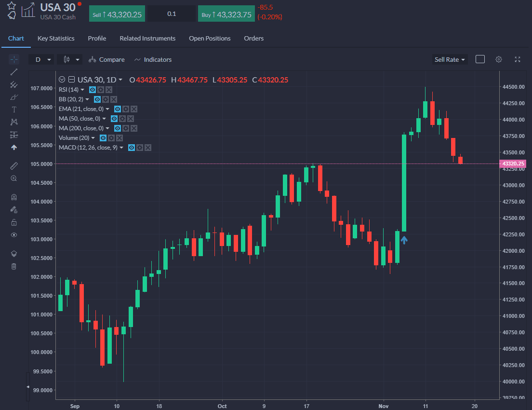Viewport: 532px width, 410px height.
Task: Activate the zoom-in magnifier tool
Action: click(14, 178)
